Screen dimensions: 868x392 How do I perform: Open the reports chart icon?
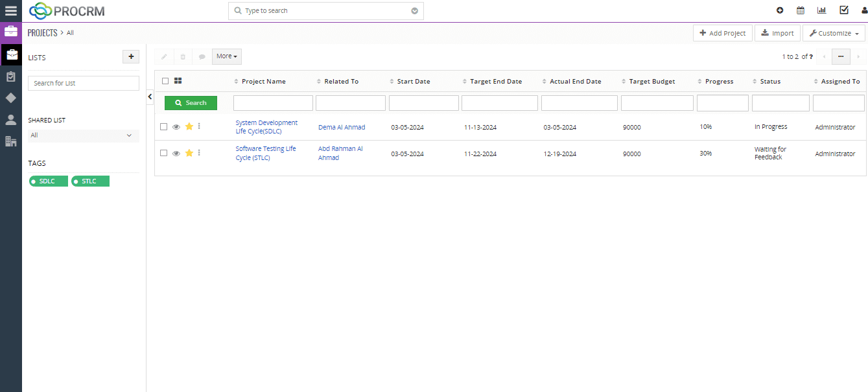coord(821,10)
